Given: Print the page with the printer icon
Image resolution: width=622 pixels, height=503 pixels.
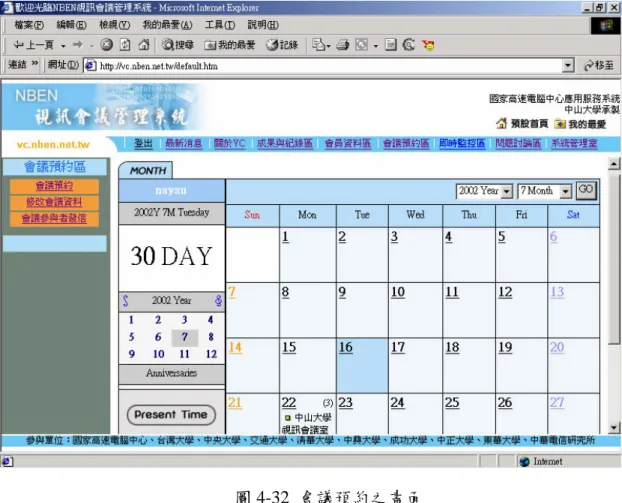Looking at the screenshot, I should coord(343,45).
